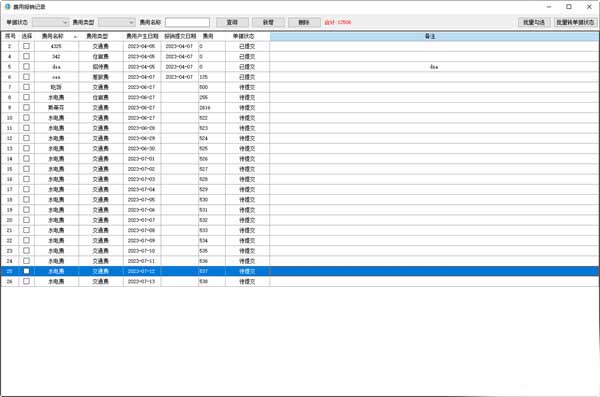The width and height of the screenshot is (600, 397).
Task: Click the 删除 button
Action: 304,22
